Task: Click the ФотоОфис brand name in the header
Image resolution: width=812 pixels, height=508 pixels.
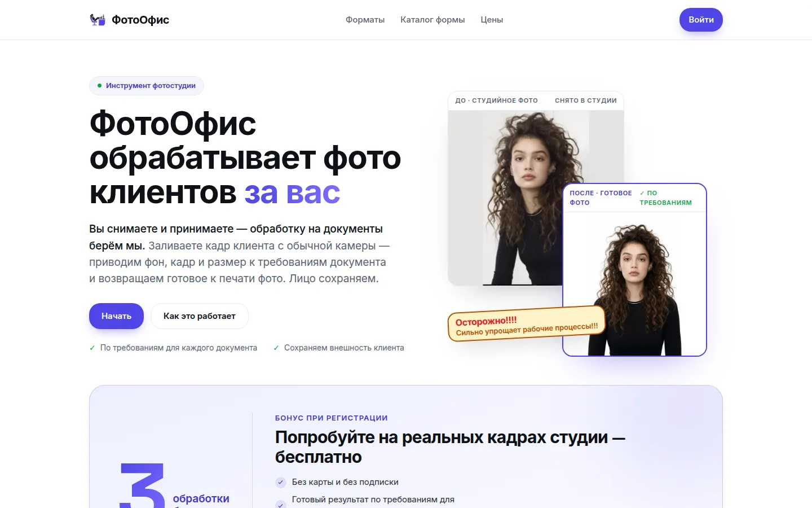Action: (140, 20)
